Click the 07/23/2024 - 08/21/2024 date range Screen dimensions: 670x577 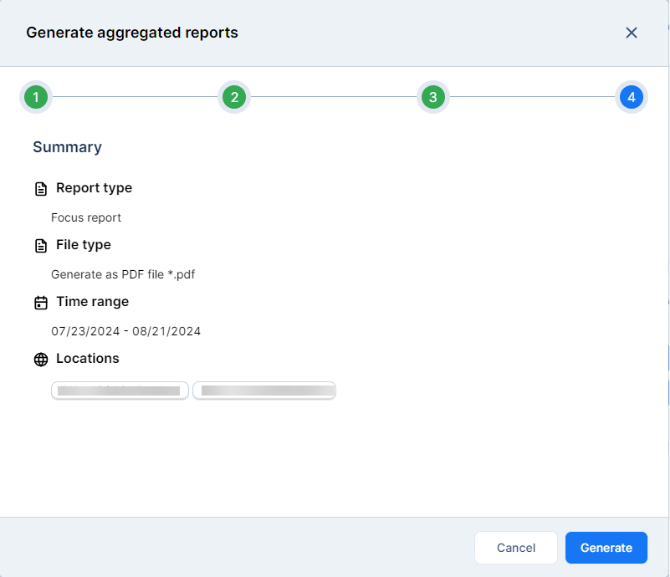coord(126,331)
